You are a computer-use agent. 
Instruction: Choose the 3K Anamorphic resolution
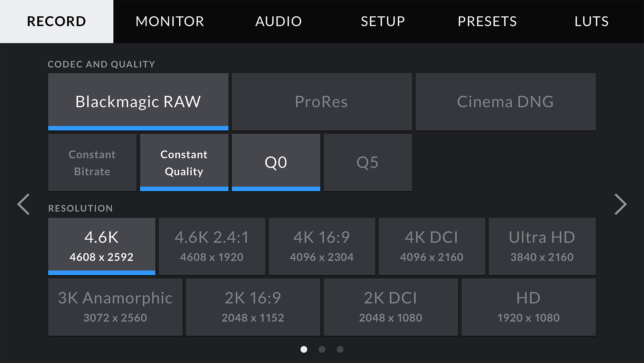115,307
